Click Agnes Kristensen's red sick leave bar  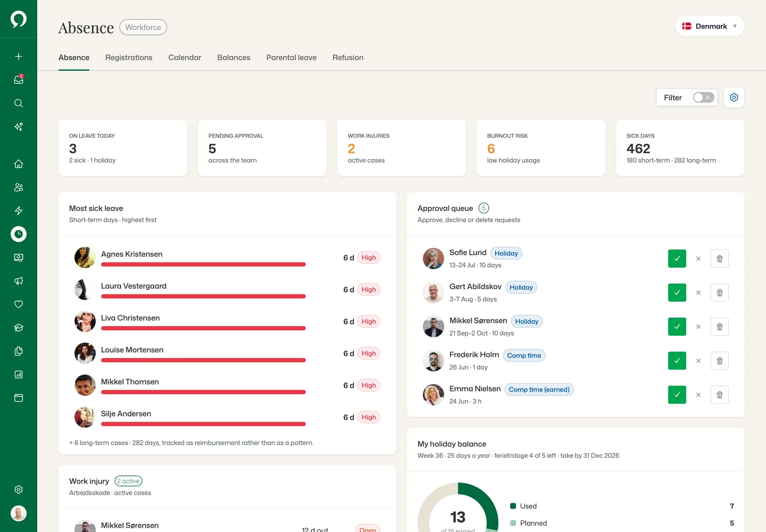[203, 264]
